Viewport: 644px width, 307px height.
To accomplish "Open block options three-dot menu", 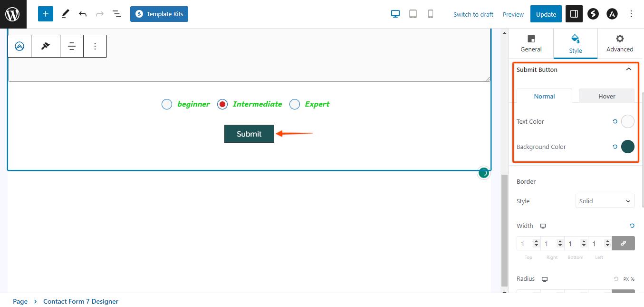I will point(95,46).
